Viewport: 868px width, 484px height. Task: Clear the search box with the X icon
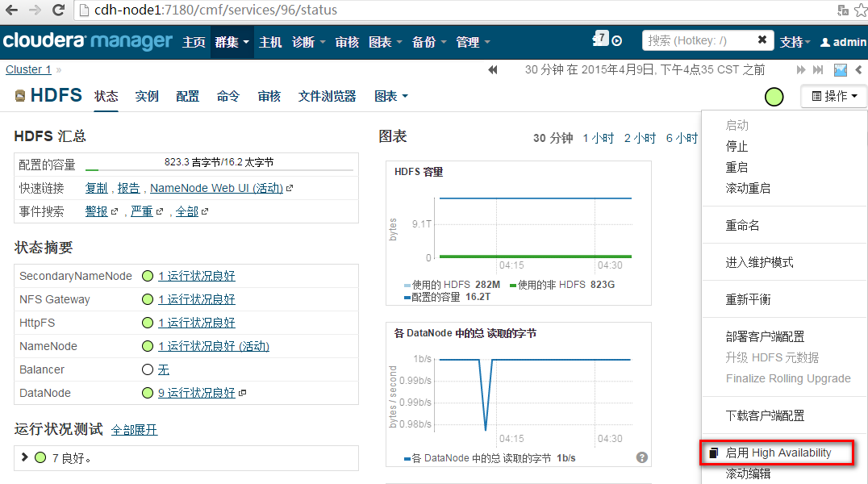click(x=762, y=40)
